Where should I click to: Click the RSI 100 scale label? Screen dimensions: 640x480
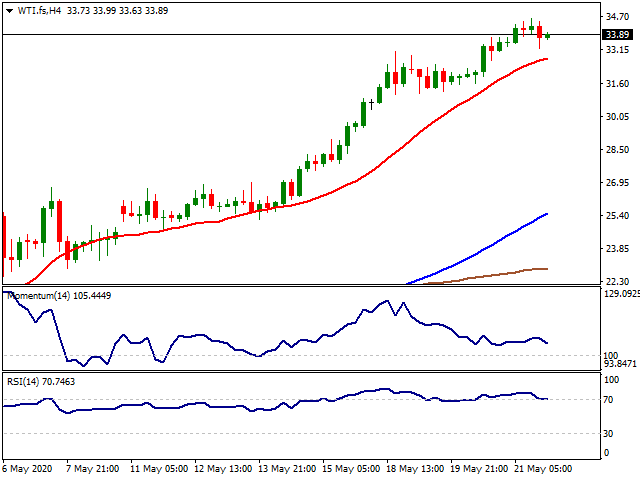point(611,380)
